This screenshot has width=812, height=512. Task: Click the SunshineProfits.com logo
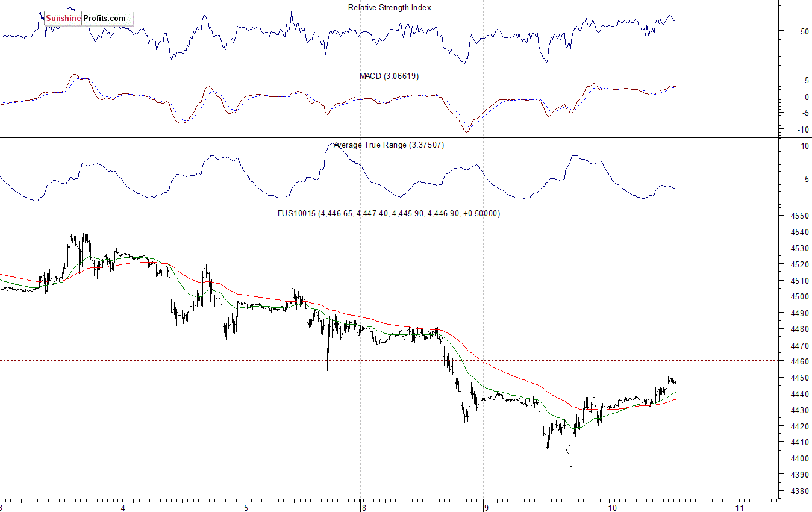[89, 19]
